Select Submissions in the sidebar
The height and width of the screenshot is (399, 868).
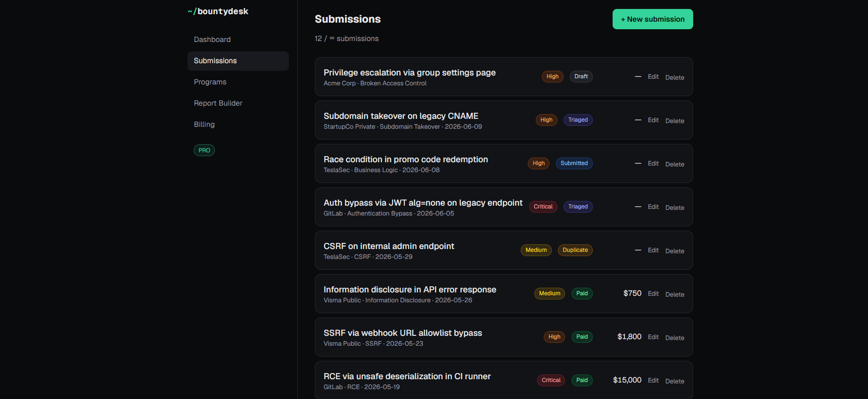(x=238, y=61)
